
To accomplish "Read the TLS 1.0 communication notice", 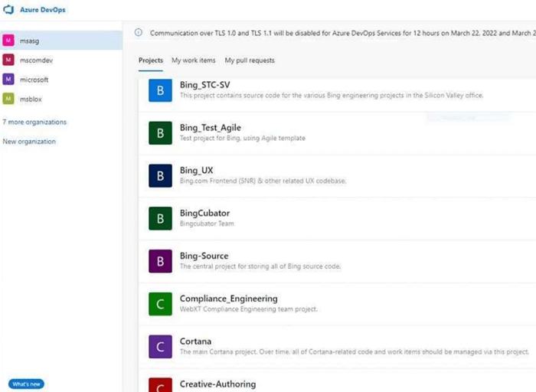I will coord(343,33).
